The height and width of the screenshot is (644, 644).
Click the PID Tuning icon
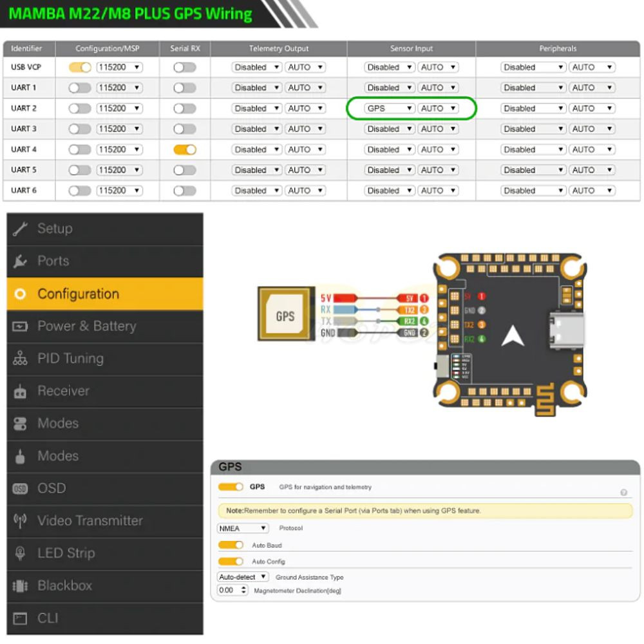20,359
